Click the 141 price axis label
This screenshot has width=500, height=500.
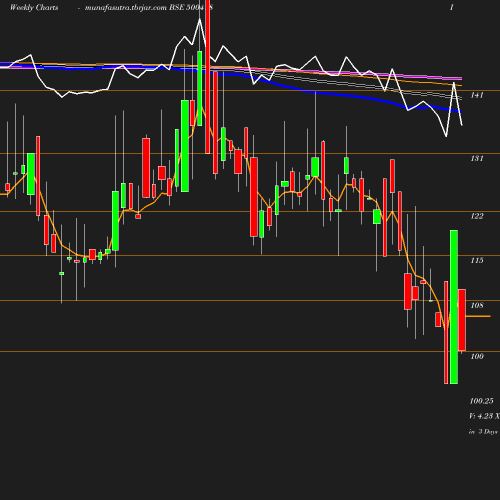[x=477, y=95]
